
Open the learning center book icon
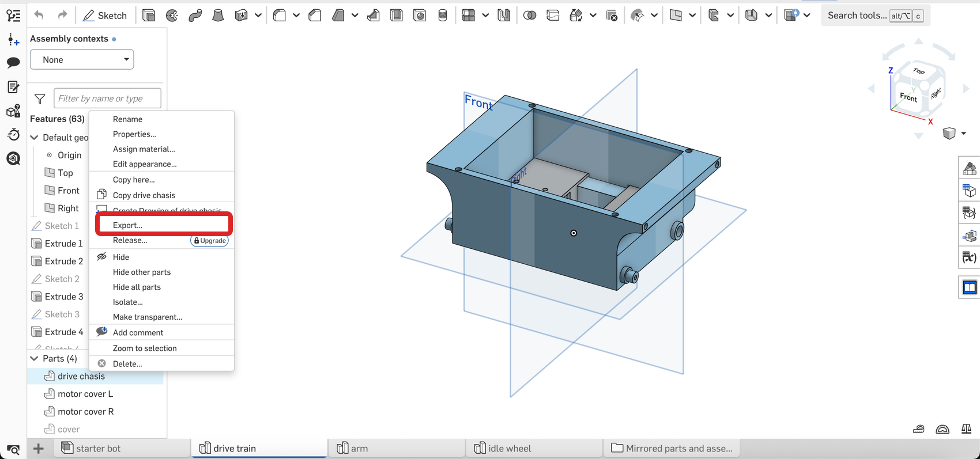[x=969, y=287]
